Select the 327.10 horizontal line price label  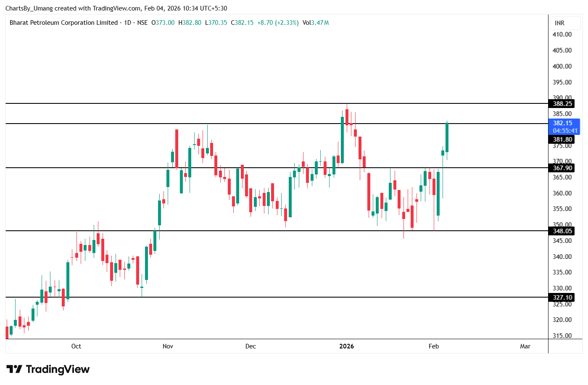pos(562,298)
